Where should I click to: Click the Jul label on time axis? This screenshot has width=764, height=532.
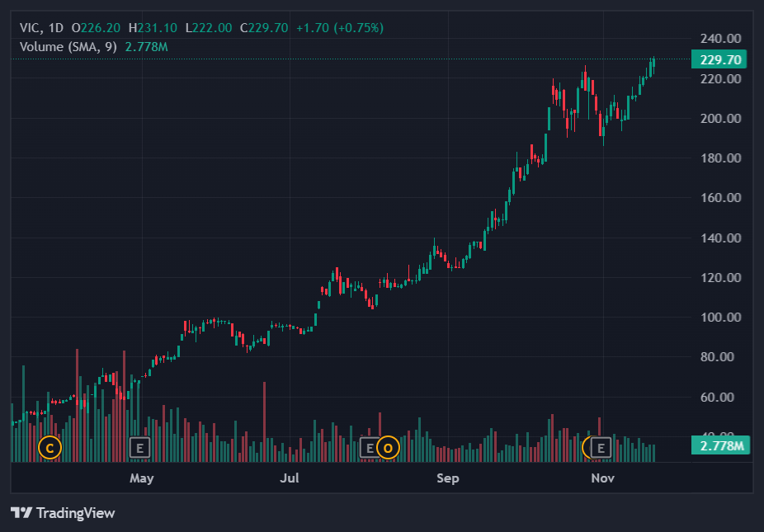coord(290,478)
